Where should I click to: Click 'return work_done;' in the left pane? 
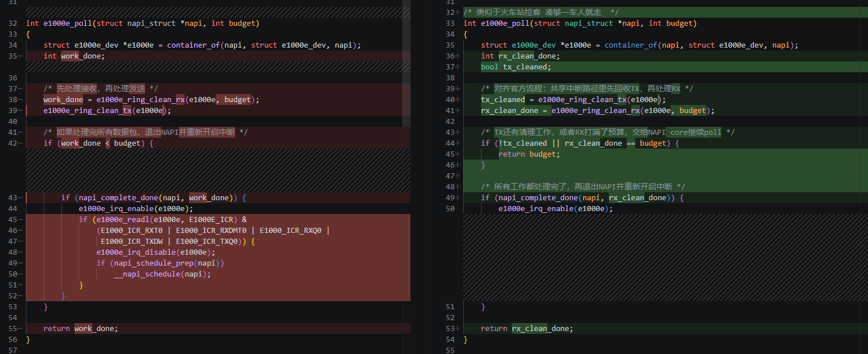point(81,328)
